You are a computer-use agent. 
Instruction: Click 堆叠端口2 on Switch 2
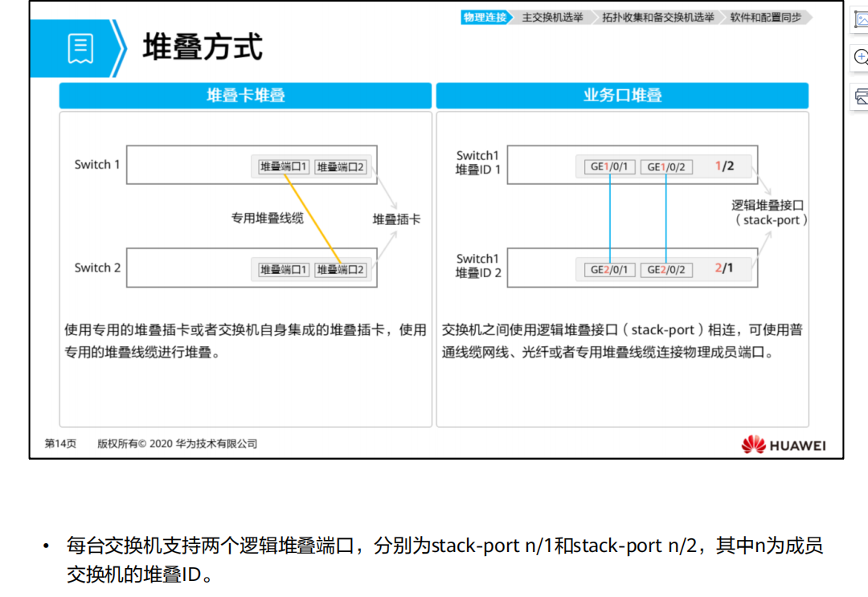pyautogui.click(x=341, y=269)
